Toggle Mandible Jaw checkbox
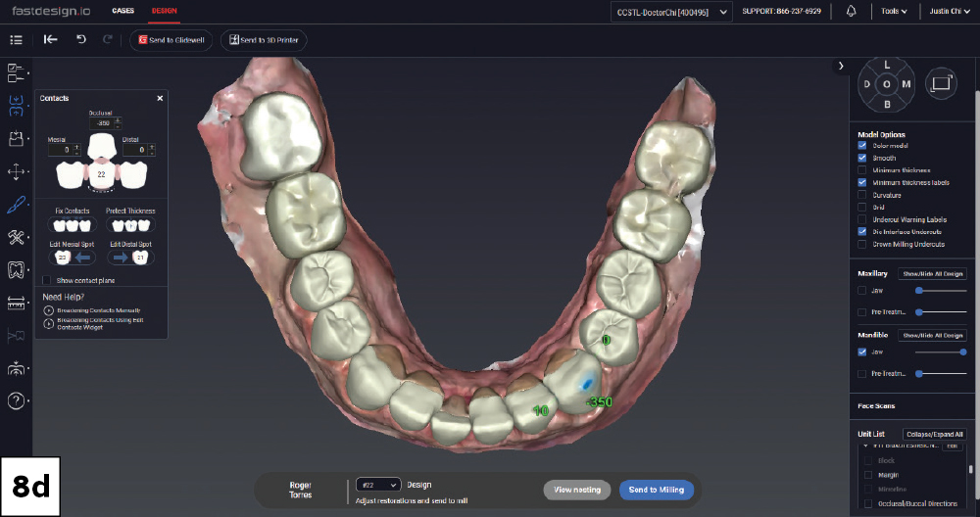 (861, 352)
